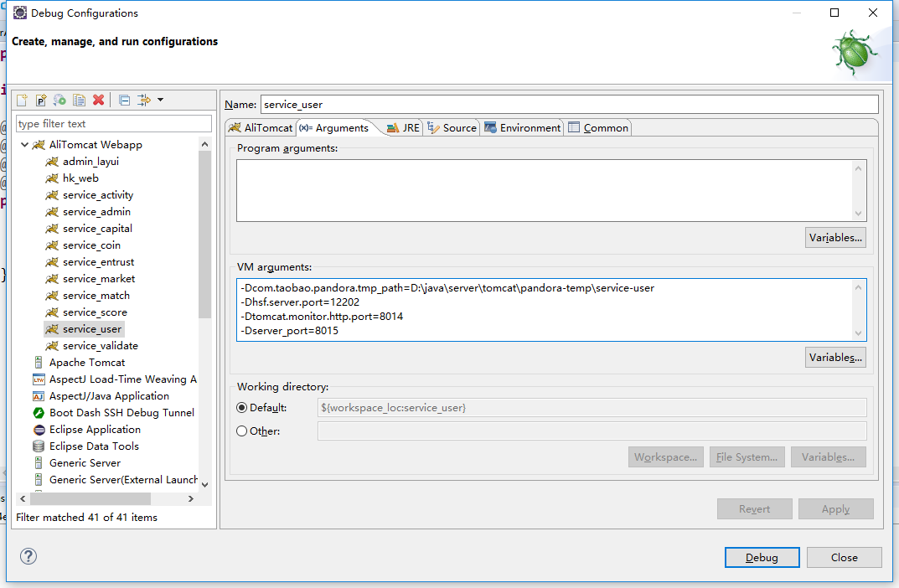
Task: Duplicate the selected launch configuration
Action: (79, 100)
